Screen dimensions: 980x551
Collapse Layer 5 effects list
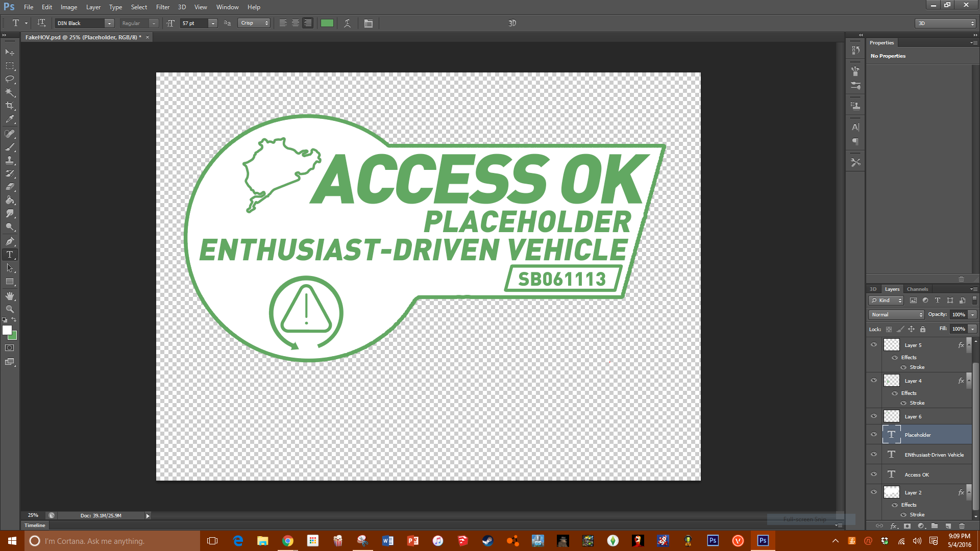coord(969,345)
